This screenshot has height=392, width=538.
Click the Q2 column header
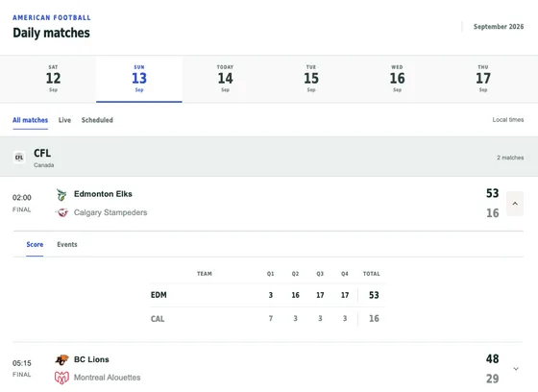click(x=295, y=274)
